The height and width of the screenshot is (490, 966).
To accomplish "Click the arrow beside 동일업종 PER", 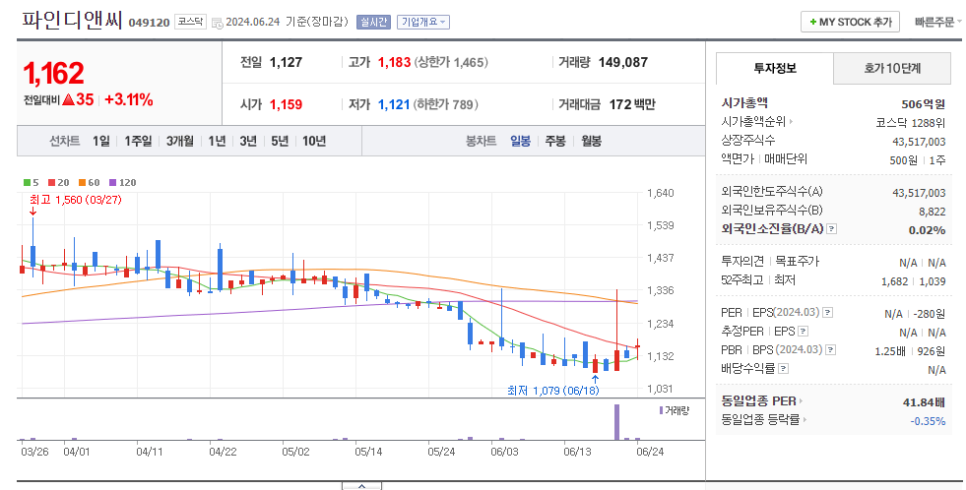I will click(801, 401).
